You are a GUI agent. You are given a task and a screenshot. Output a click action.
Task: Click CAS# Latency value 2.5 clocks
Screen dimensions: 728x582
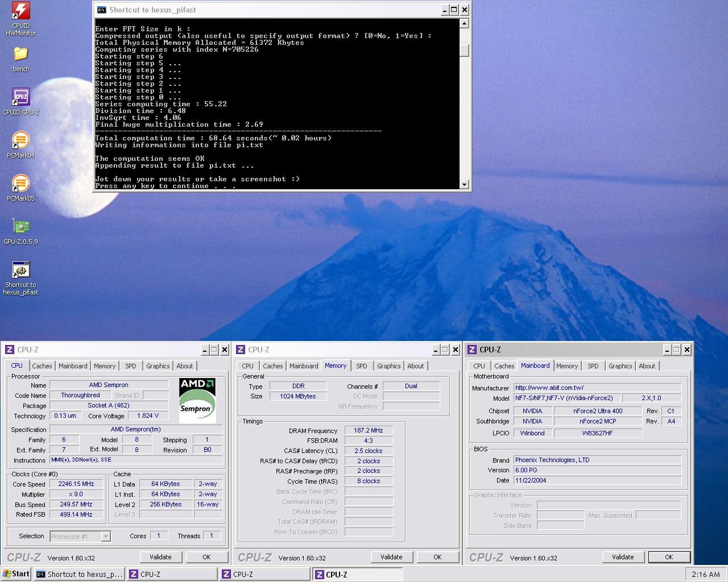368,451
